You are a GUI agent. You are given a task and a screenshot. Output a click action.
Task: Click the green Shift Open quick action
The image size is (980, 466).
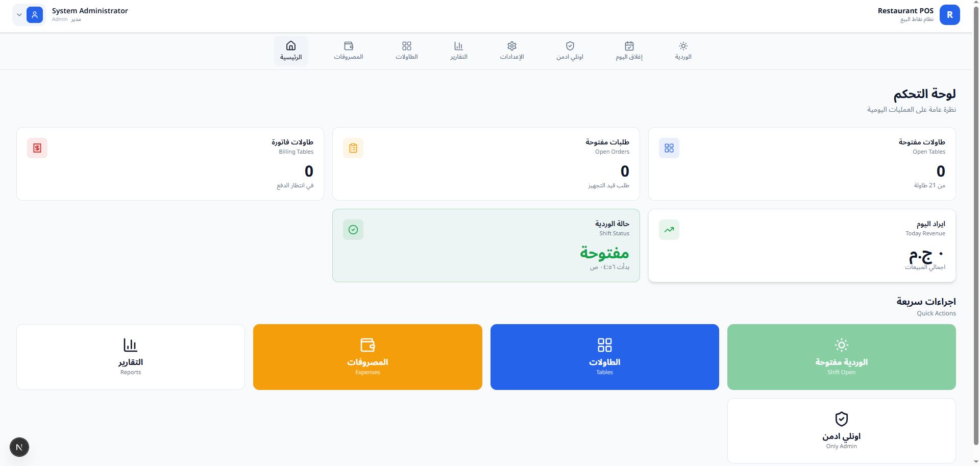click(841, 357)
